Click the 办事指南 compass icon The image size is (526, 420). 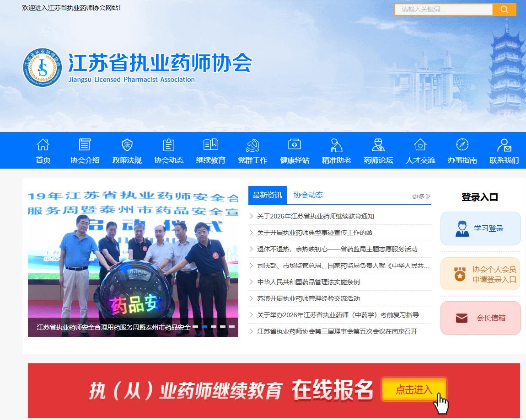tap(462, 145)
